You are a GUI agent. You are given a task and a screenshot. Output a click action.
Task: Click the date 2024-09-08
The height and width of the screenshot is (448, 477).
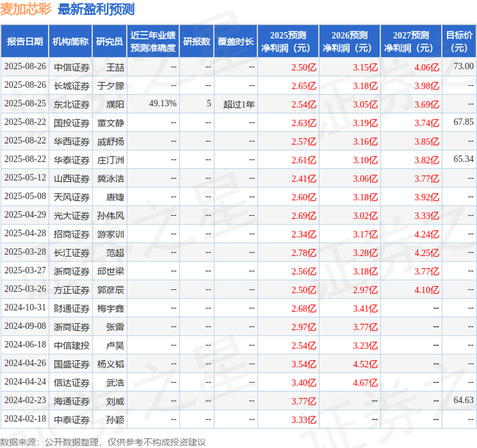[25, 326]
